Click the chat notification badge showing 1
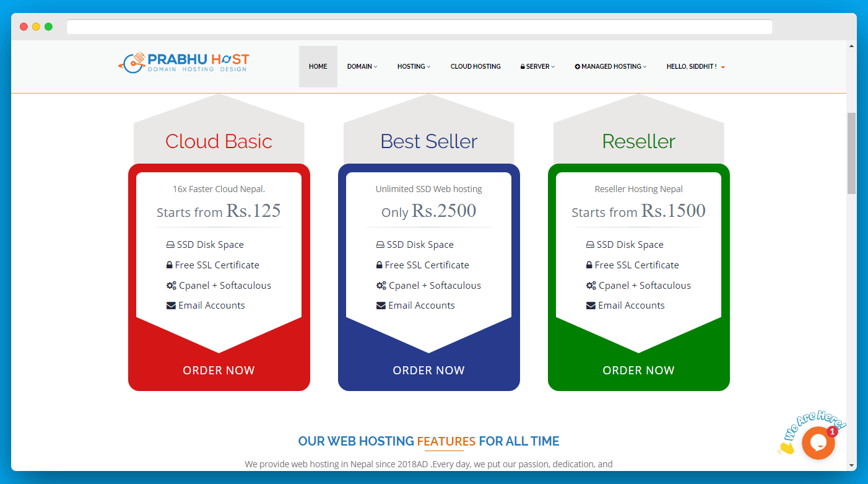868x484 pixels. [833, 431]
